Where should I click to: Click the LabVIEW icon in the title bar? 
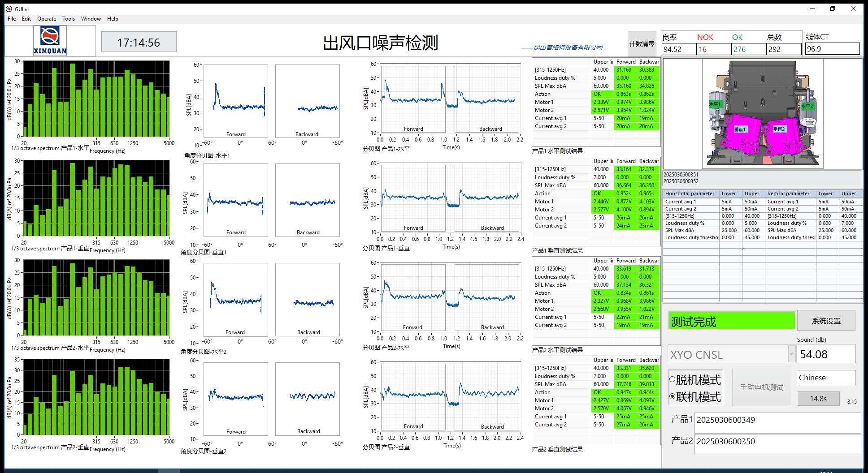click(x=9, y=9)
